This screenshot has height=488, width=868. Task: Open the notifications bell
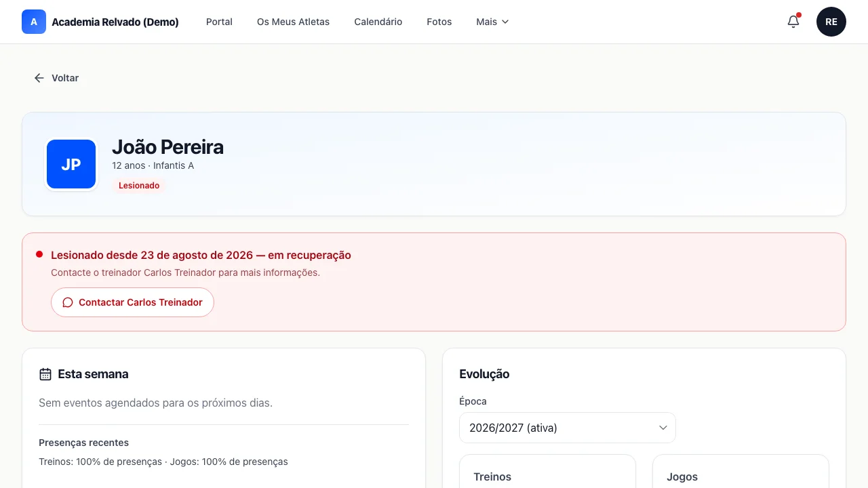point(793,22)
